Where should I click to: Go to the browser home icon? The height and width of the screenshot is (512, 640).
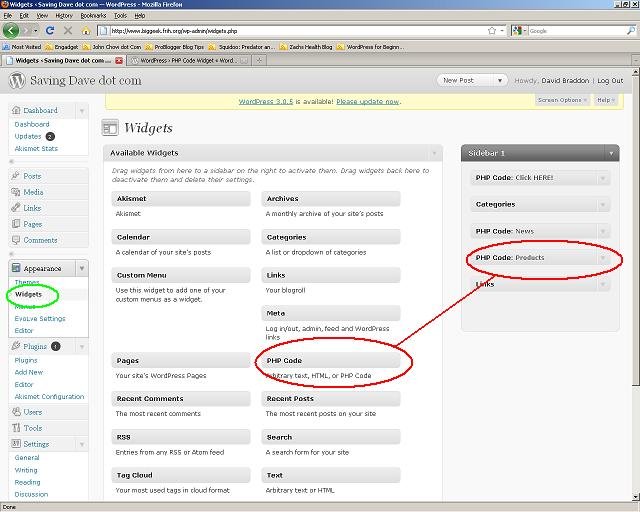(86, 31)
